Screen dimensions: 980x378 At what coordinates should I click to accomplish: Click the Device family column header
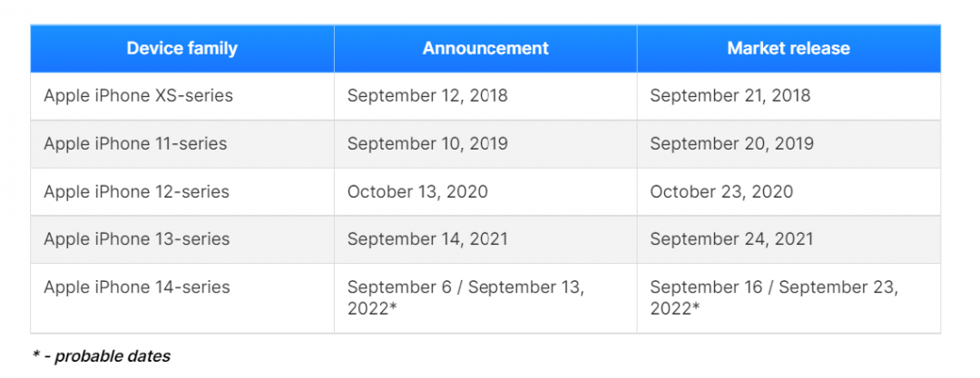[x=181, y=48]
